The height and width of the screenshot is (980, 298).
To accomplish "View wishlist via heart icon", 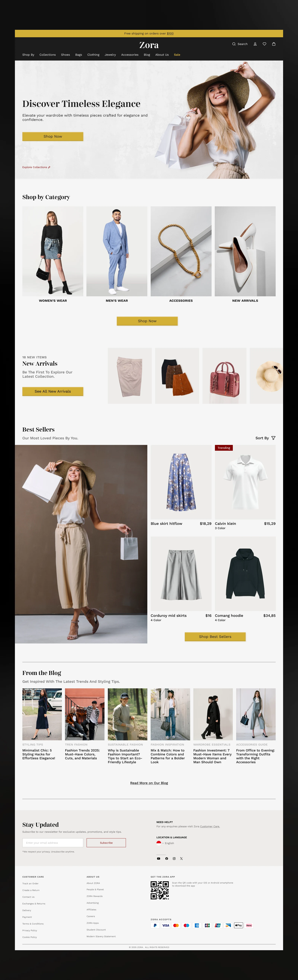I will [264, 44].
